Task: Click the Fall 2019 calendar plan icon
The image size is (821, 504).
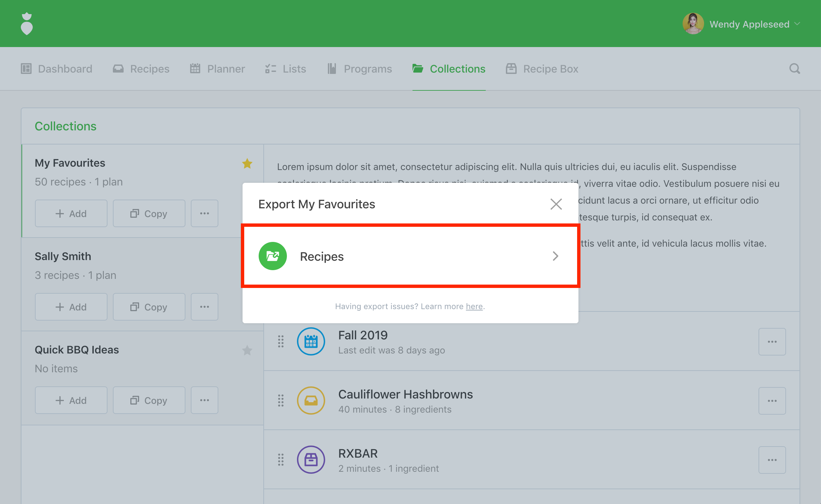Action: tap(311, 341)
